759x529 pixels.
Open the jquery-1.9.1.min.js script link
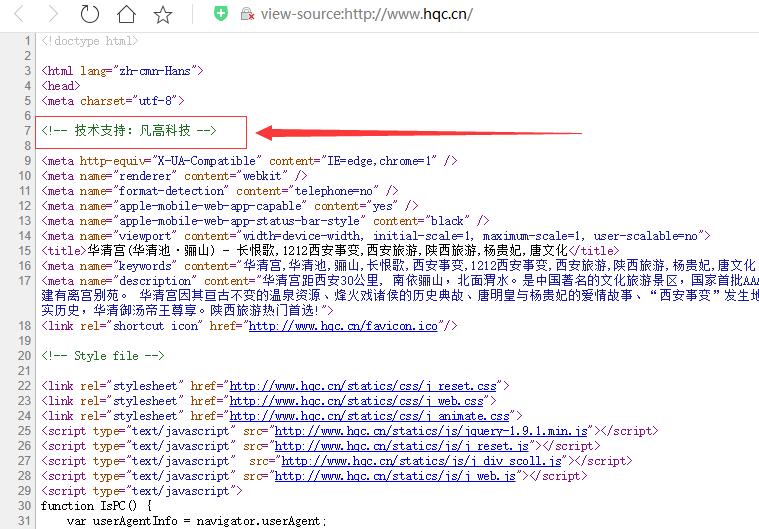pos(434,431)
